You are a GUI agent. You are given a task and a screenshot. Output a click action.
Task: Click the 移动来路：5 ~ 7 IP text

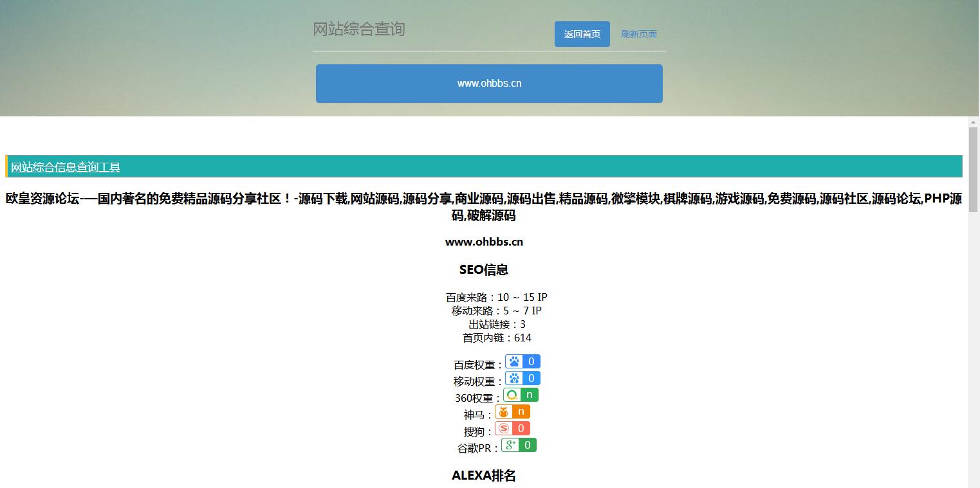(x=496, y=311)
